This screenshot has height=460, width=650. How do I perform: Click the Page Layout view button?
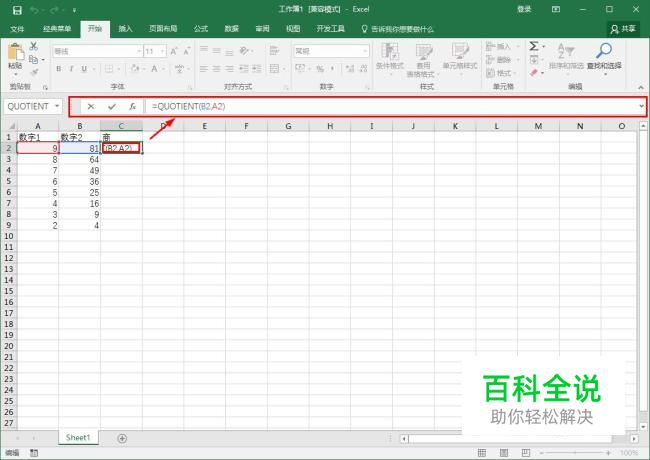(x=504, y=453)
